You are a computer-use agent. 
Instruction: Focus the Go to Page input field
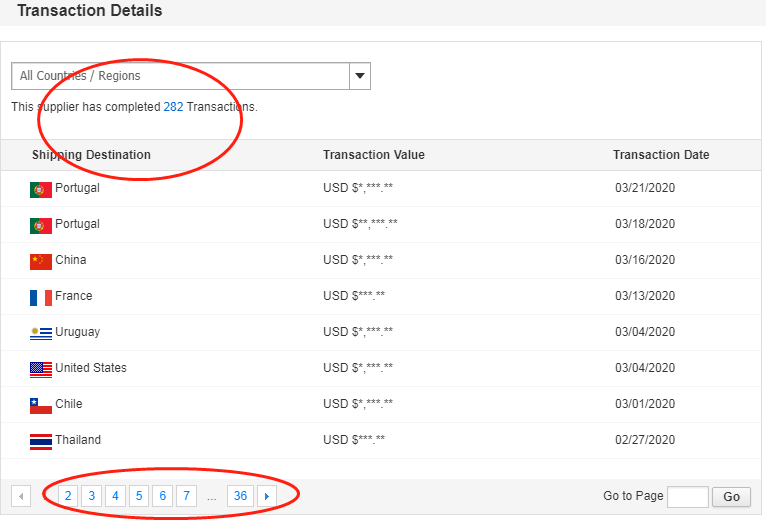click(687, 497)
